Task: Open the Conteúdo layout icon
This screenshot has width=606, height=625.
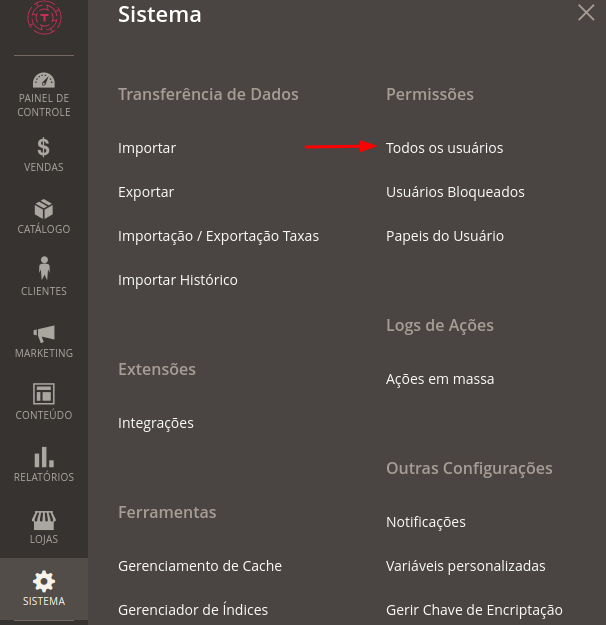Action: [x=44, y=394]
